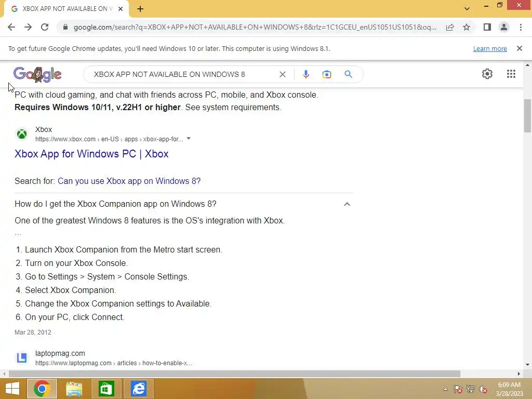The image size is (532, 399).
Task: Open Action Center flag icon
Action: point(458,389)
